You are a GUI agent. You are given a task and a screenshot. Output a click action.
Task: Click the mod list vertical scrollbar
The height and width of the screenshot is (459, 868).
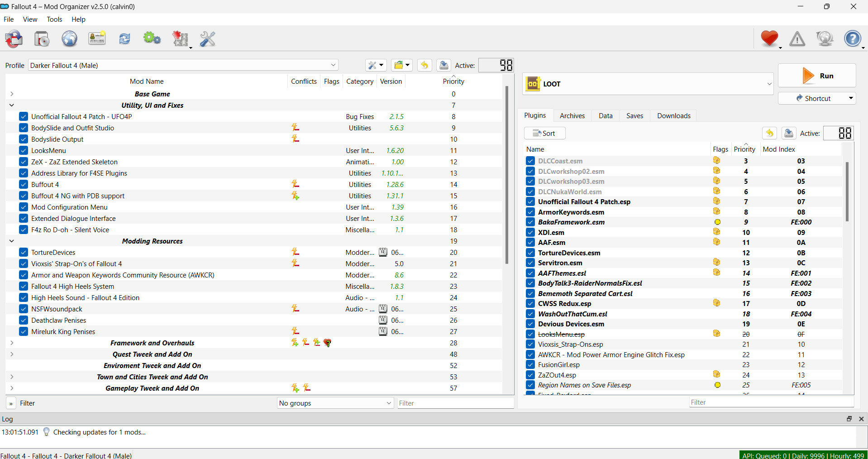pyautogui.click(x=507, y=176)
